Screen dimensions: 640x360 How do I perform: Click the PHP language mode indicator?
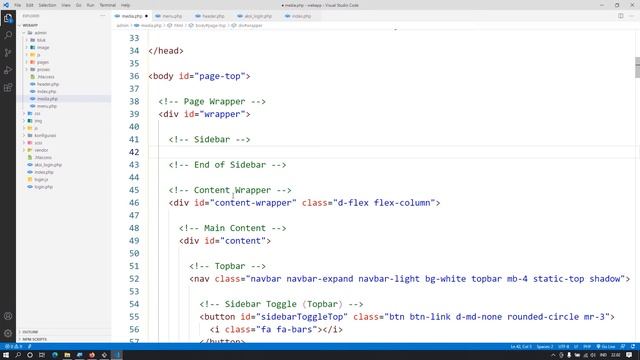click(587, 347)
